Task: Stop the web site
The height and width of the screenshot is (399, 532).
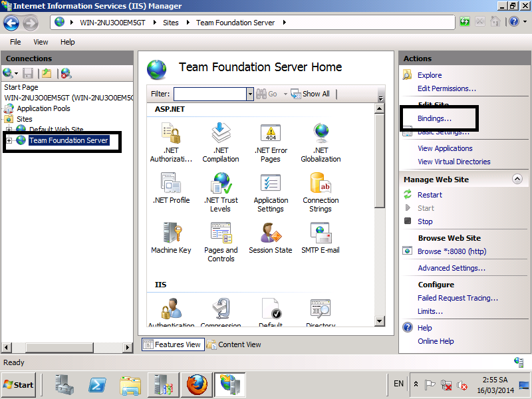Action: [425, 221]
